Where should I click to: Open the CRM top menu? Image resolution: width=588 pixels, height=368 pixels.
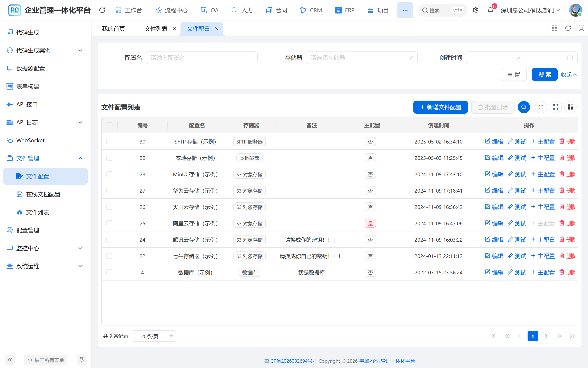click(x=311, y=10)
